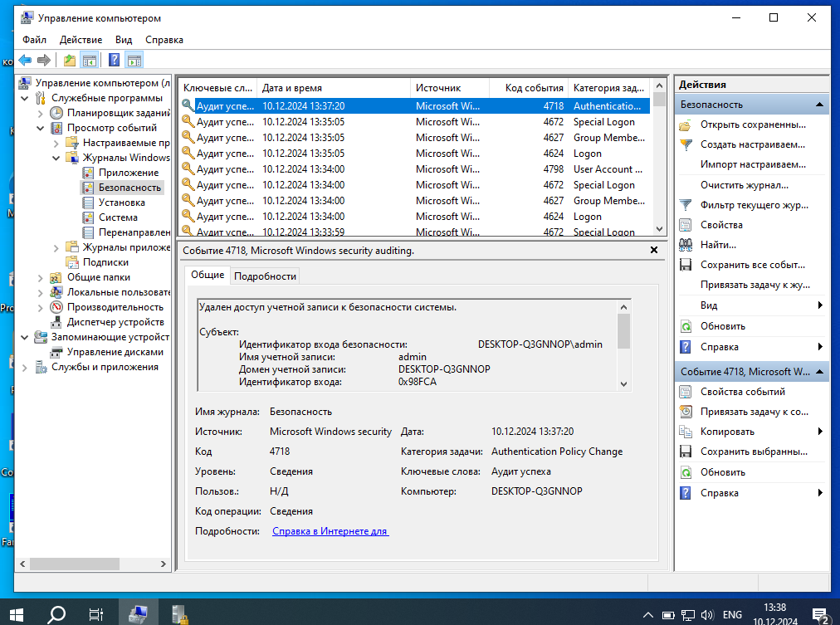Expand the Журналы приложений node
The image size is (840, 625).
[x=56, y=247]
